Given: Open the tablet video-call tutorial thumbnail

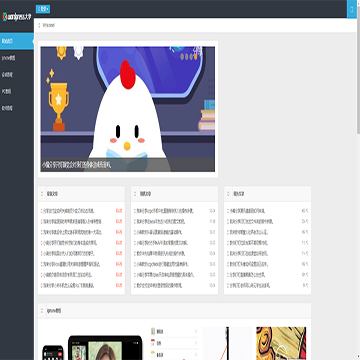Looking at the screenshot, I should point(105,348).
